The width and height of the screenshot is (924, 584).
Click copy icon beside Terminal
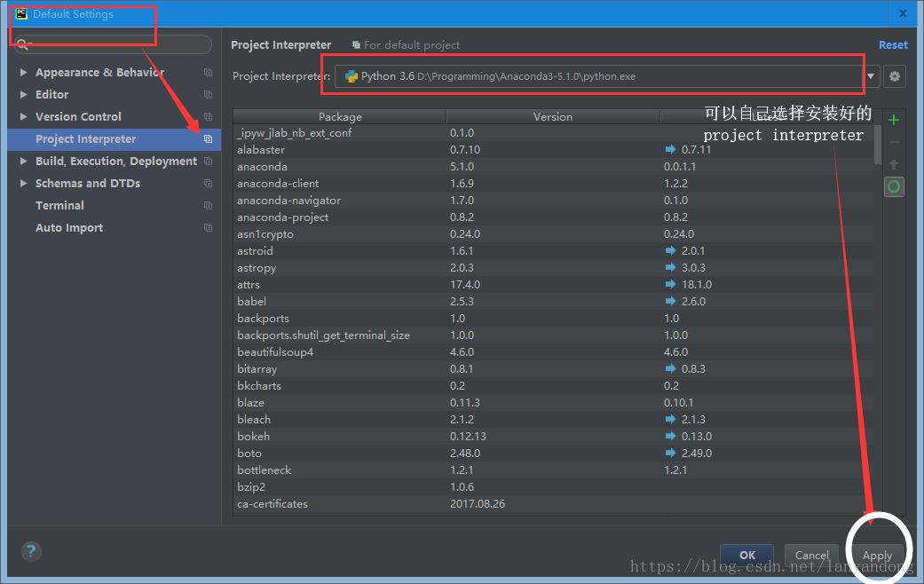(208, 205)
